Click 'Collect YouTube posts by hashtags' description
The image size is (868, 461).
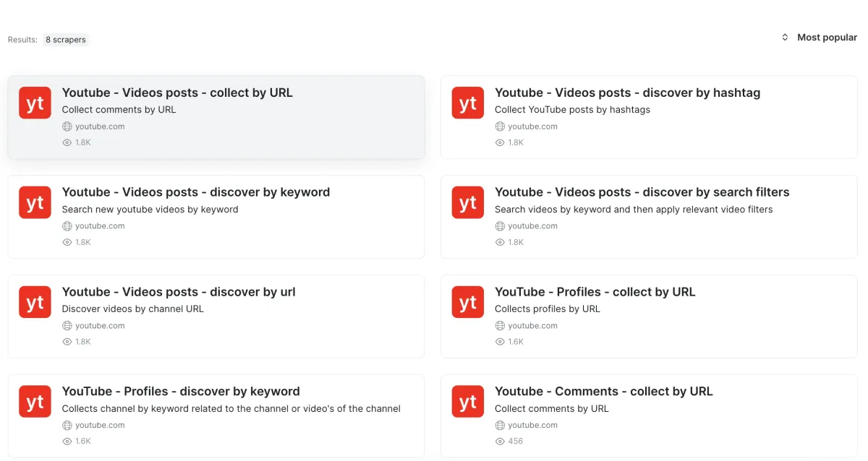click(x=572, y=110)
